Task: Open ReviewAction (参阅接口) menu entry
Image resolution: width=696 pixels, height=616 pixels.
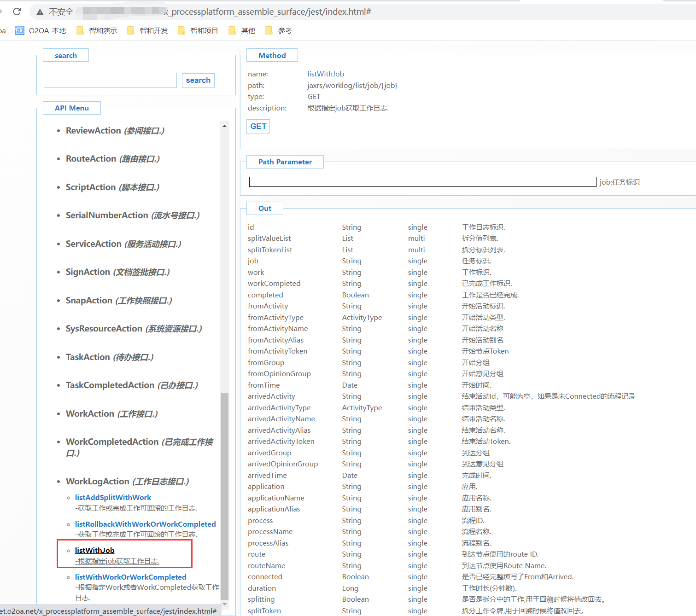Action: [x=115, y=131]
